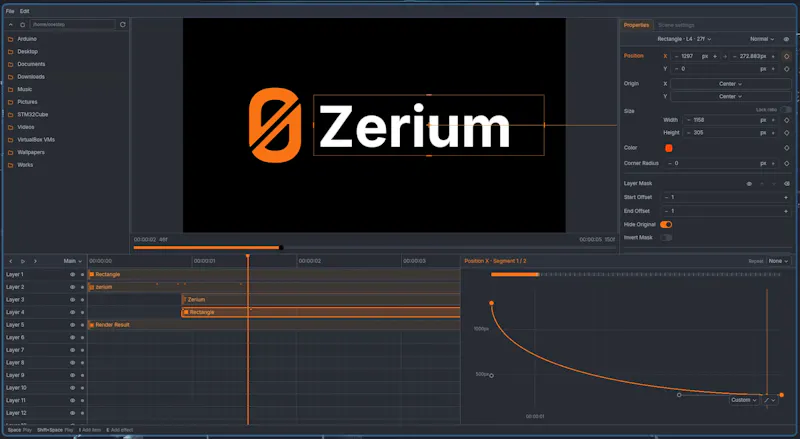Screen dimensions: 800x439
Task: Open the Repeat None dropdown
Action: point(778,261)
